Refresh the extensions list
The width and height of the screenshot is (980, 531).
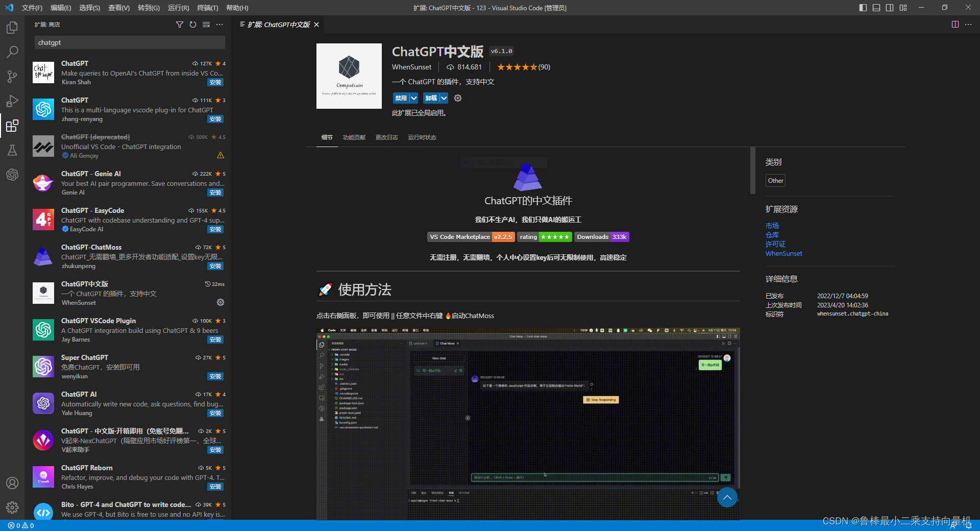coord(193,25)
